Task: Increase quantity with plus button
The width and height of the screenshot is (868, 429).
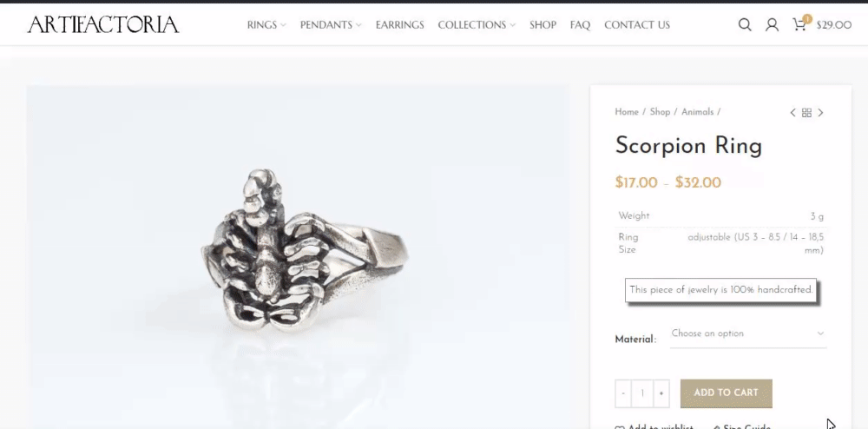Action: tap(661, 393)
